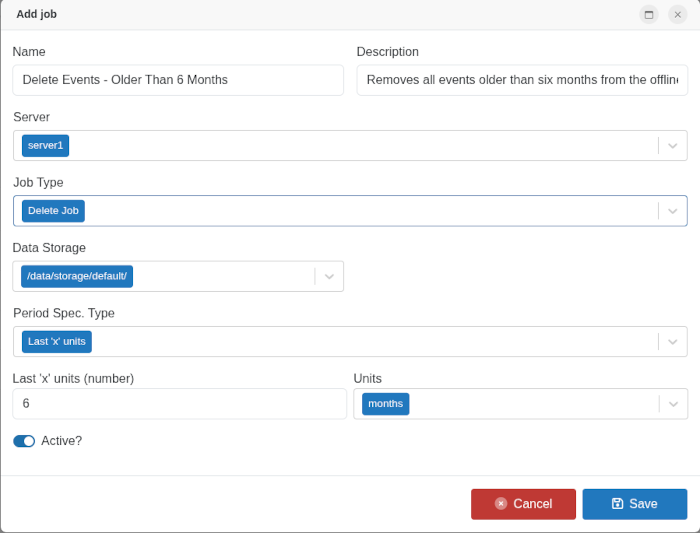The height and width of the screenshot is (533, 700).
Task: Focus the Description input field
Action: [x=521, y=80]
